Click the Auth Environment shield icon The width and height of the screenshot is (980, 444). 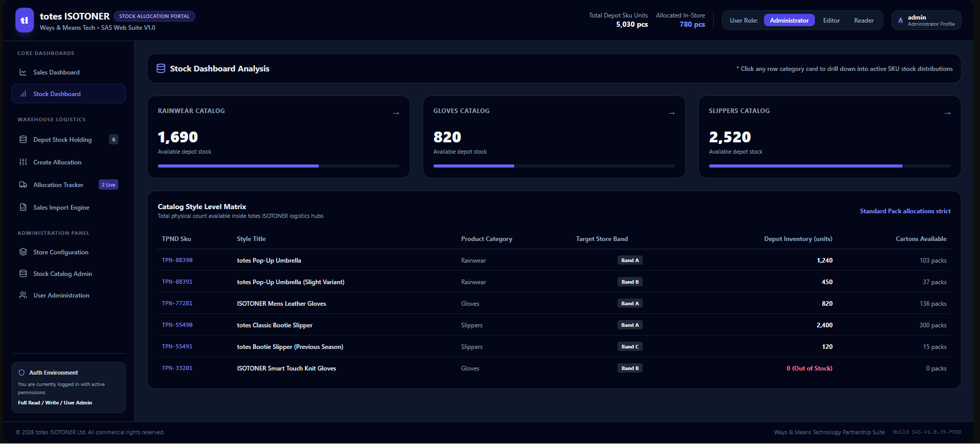(22, 373)
